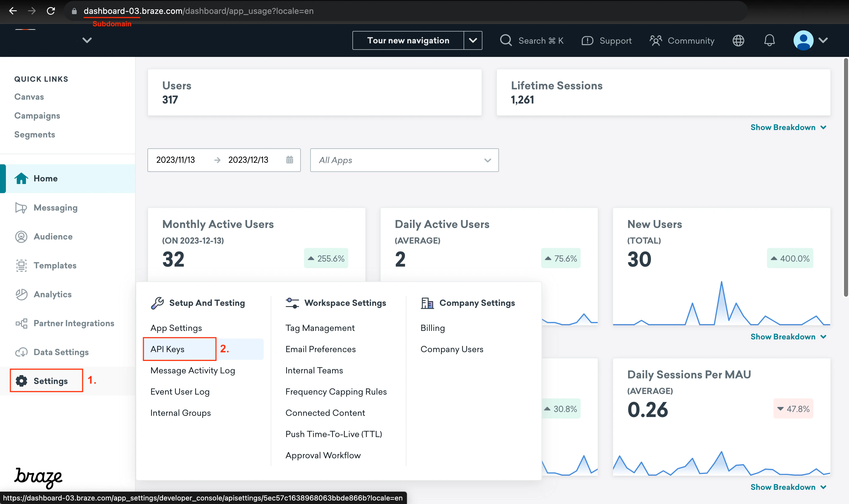Open Partner Integrations in sidebar
This screenshot has height=504, width=849.
tap(74, 323)
